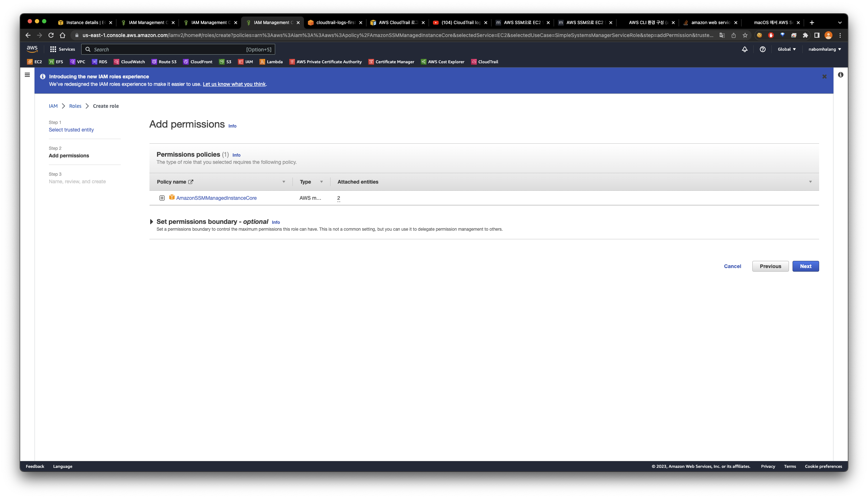Go back to Select trusted entity step

[x=71, y=130]
